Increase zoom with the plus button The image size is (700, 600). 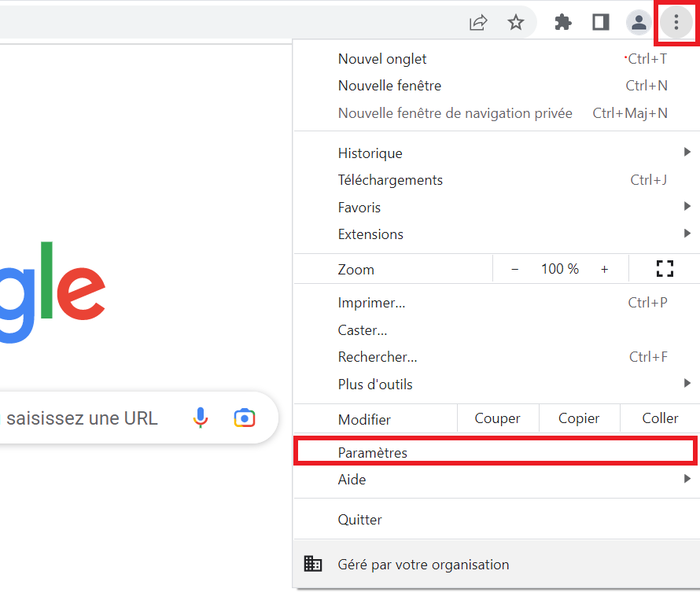click(x=604, y=269)
